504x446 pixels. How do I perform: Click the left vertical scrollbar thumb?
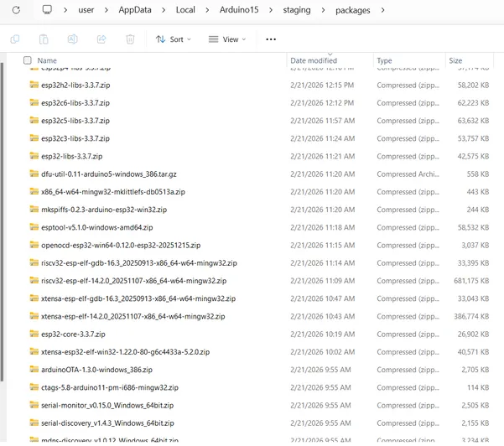point(2,221)
